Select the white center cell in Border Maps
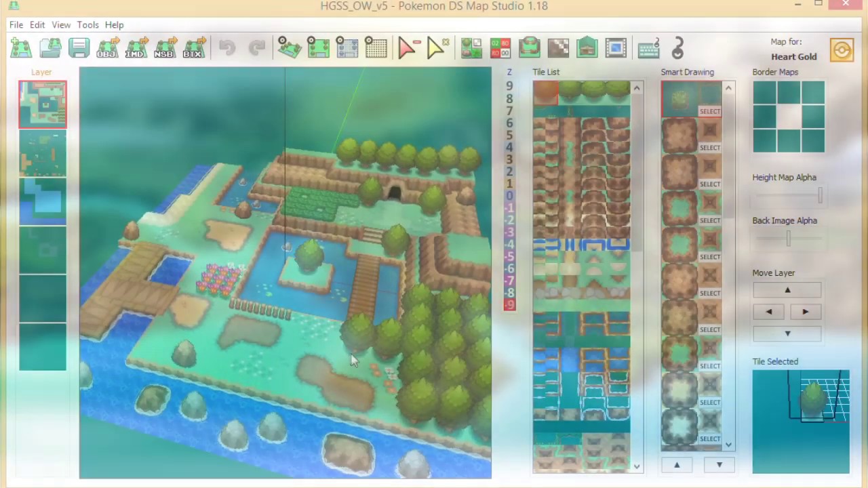The width and height of the screenshot is (868, 488). click(789, 117)
